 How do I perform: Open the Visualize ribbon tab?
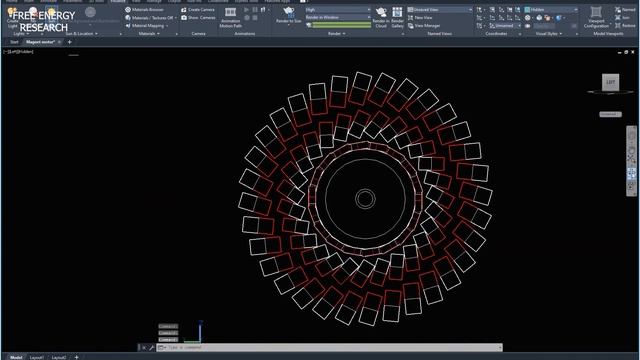point(118,1)
